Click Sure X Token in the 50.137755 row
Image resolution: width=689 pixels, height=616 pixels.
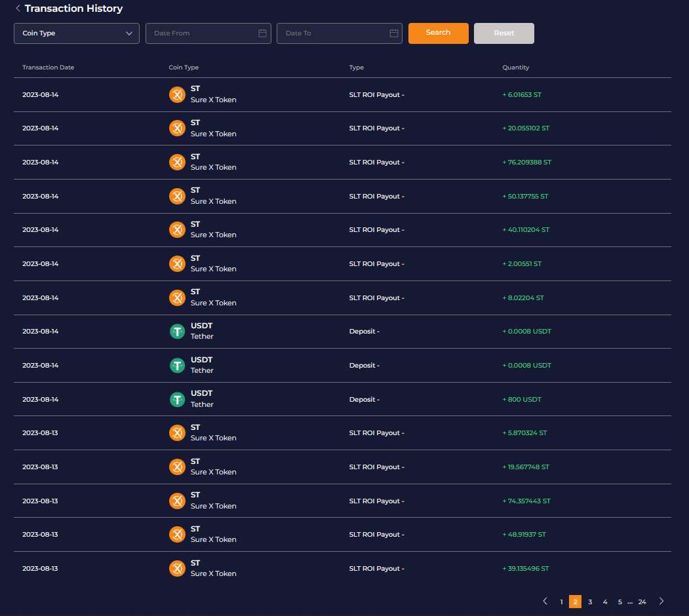[214, 201]
